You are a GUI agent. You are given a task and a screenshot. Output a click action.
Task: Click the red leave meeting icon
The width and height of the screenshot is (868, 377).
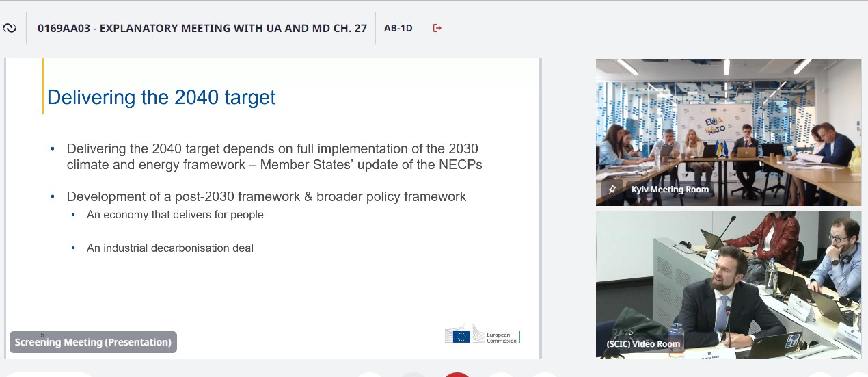click(437, 28)
